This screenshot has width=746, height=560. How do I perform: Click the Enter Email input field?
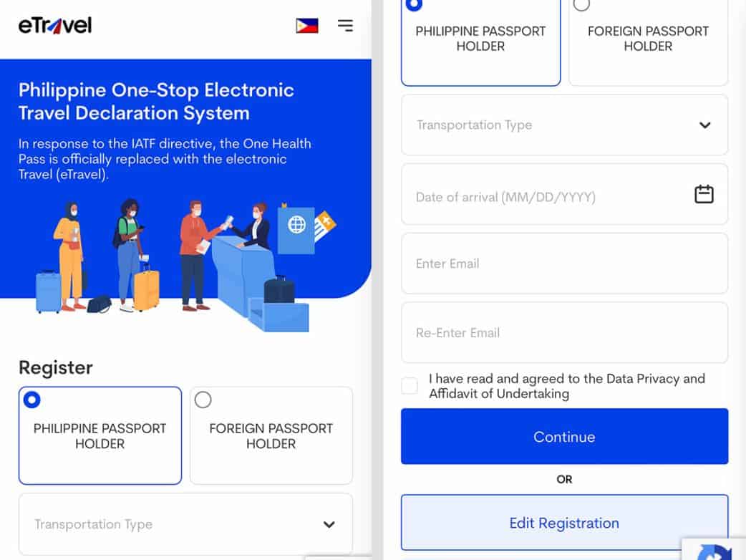564,264
